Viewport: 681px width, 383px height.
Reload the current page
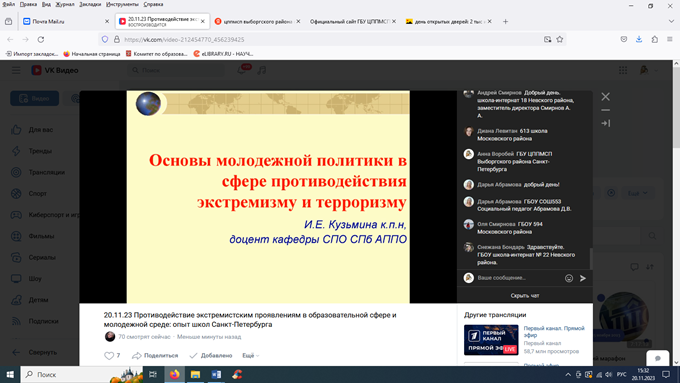click(41, 39)
